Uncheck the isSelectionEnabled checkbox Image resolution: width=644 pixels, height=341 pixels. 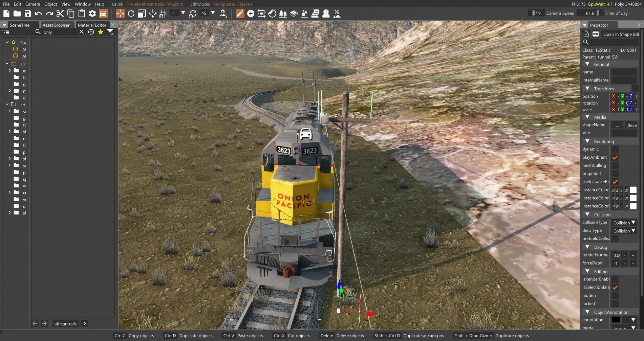(615, 287)
